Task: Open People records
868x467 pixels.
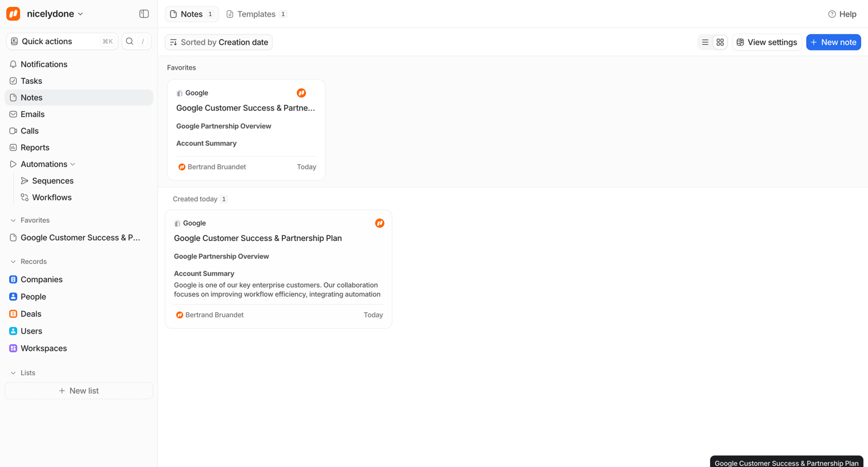Action: tap(79, 297)
